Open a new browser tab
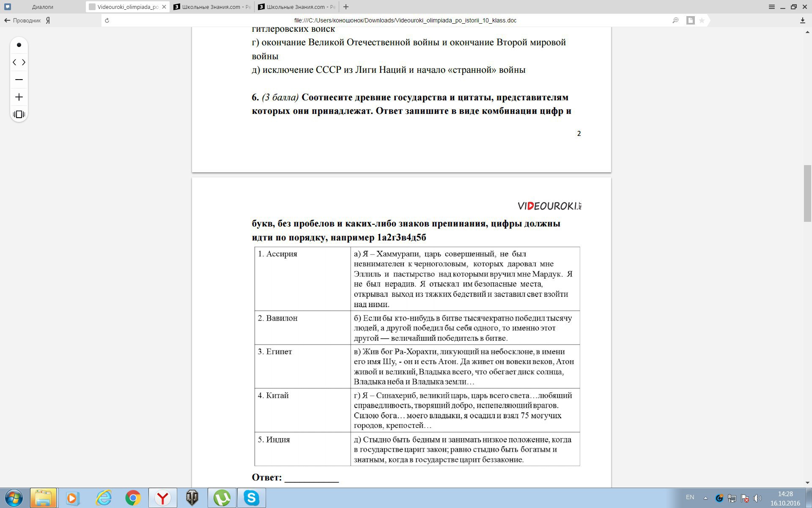The width and height of the screenshot is (812, 508). click(x=346, y=7)
